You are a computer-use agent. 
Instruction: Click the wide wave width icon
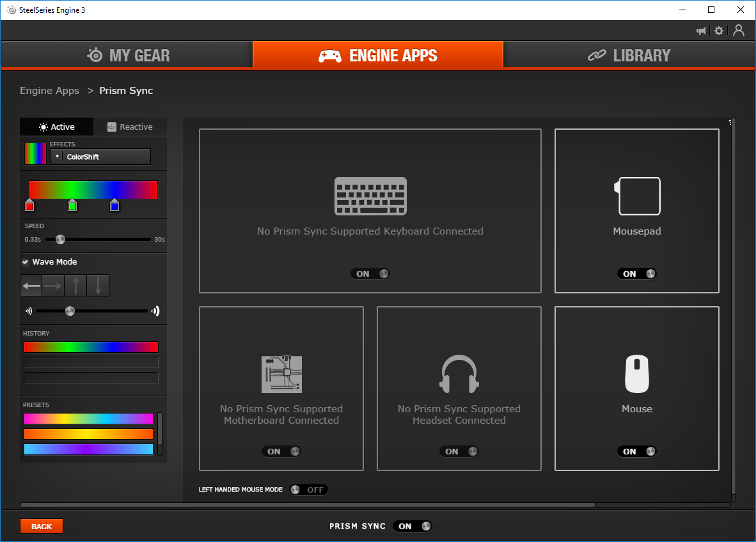pos(155,311)
